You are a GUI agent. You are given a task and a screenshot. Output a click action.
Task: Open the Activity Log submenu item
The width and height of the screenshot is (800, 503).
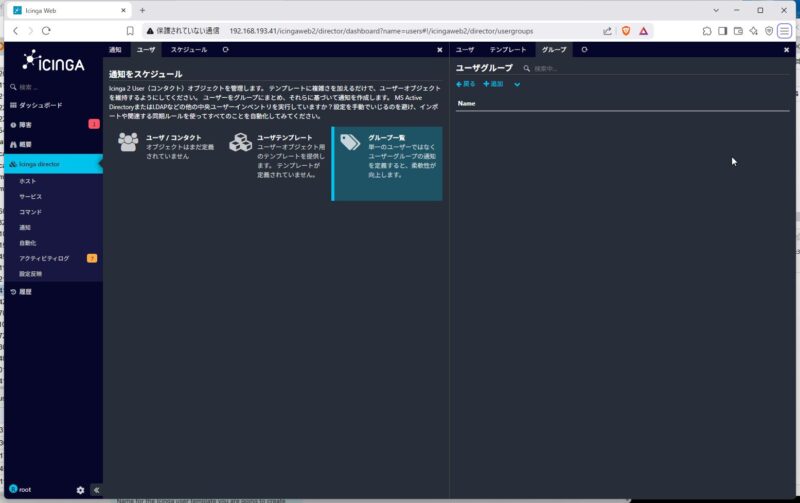point(44,259)
